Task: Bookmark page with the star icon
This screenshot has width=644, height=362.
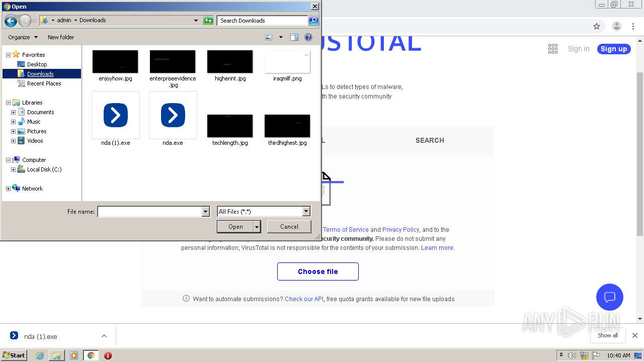Action: pos(597,26)
